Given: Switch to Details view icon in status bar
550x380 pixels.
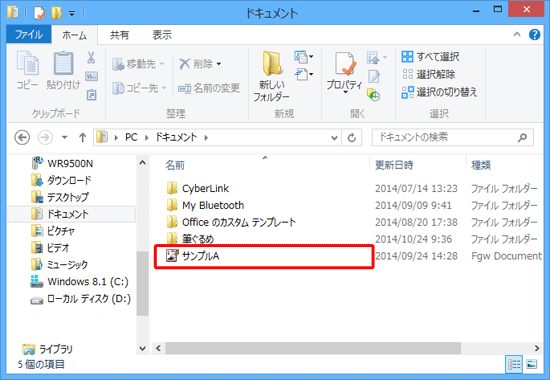Looking at the screenshot, I should 514,365.
